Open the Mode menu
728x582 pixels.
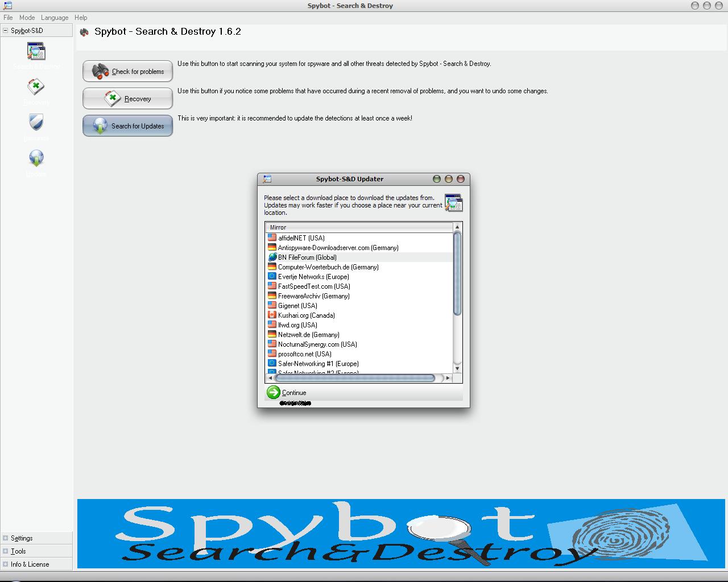(27, 18)
